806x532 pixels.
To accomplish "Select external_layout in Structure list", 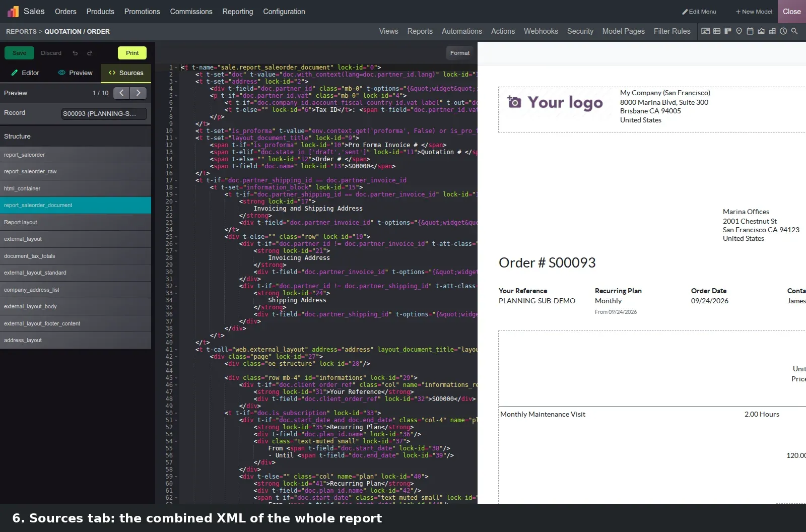I will click(x=76, y=239).
